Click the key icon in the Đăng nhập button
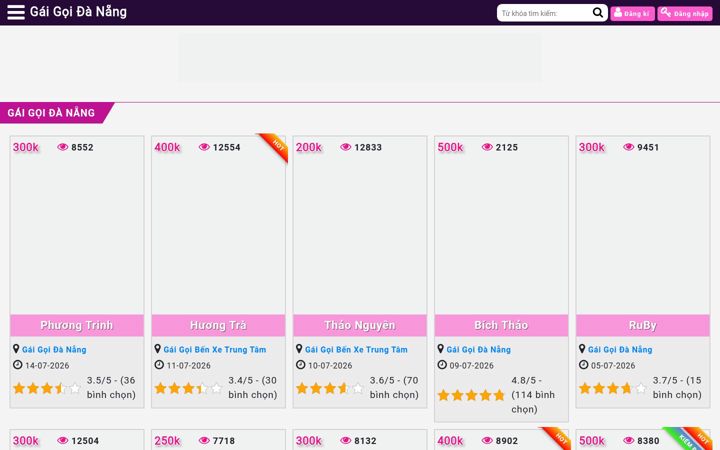The width and height of the screenshot is (720, 450). click(x=666, y=13)
